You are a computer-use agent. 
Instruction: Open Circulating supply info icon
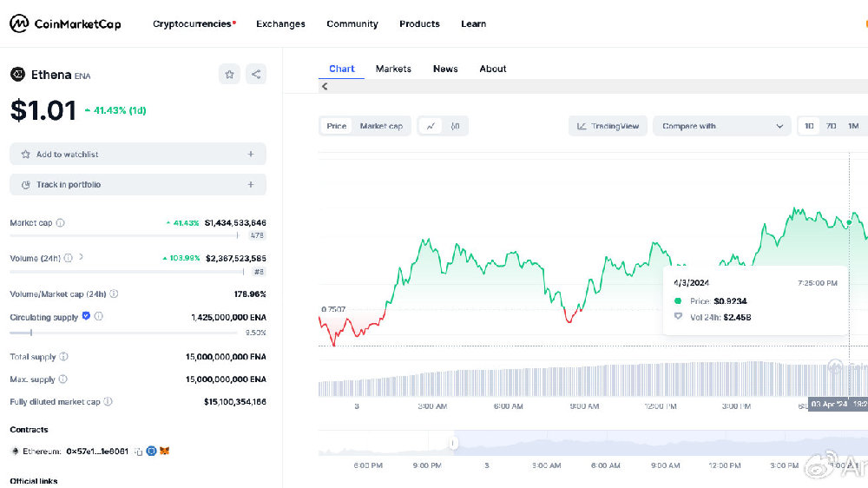[x=99, y=316]
